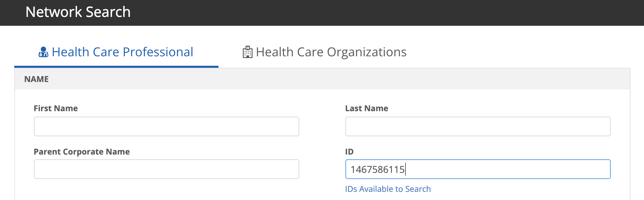Click the blue underline of the active tab
Image resolution: width=644 pixels, height=200 pixels.
[x=116, y=67]
